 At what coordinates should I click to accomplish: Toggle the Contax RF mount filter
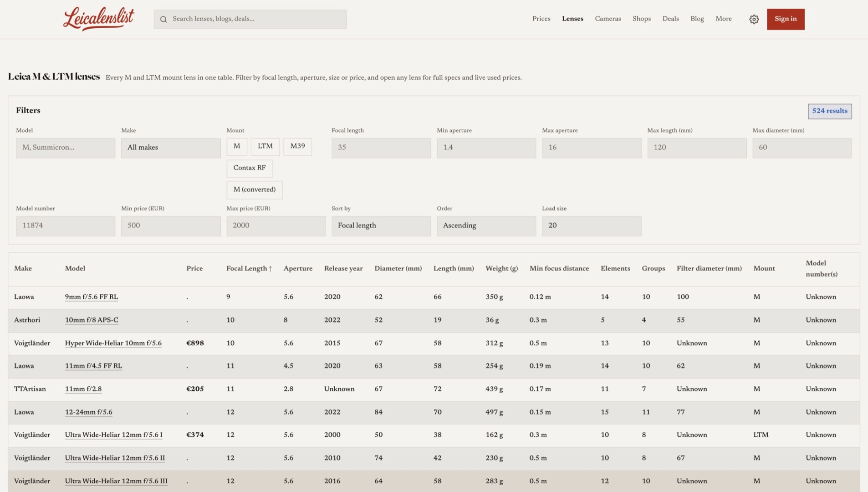250,168
